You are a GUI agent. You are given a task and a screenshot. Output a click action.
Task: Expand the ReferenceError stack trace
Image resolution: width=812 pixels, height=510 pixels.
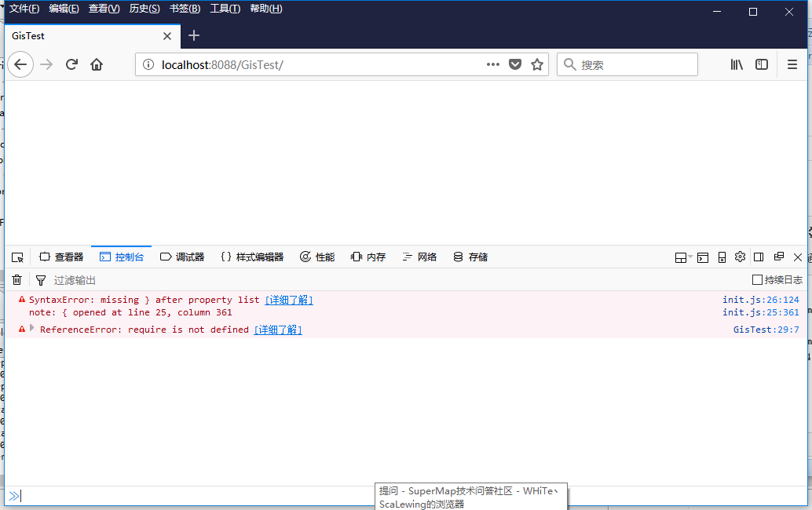(32, 328)
